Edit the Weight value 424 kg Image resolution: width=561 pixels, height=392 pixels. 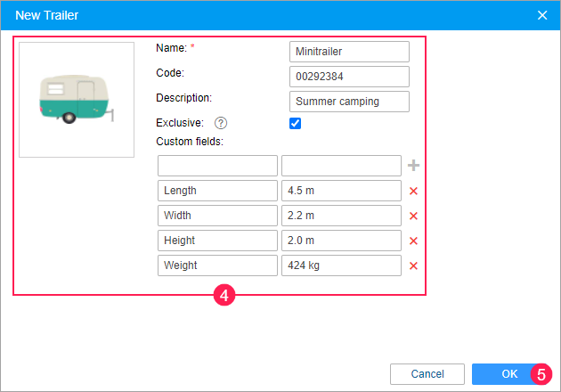(x=341, y=265)
